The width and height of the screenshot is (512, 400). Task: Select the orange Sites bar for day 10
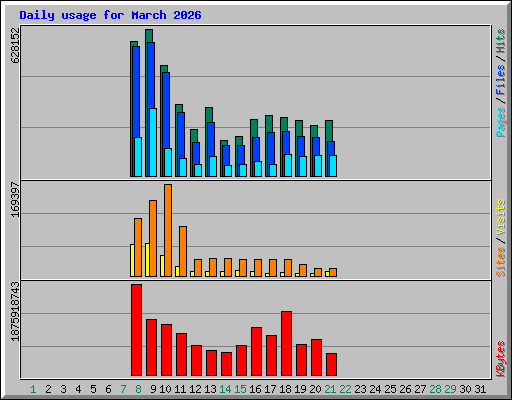(x=168, y=230)
